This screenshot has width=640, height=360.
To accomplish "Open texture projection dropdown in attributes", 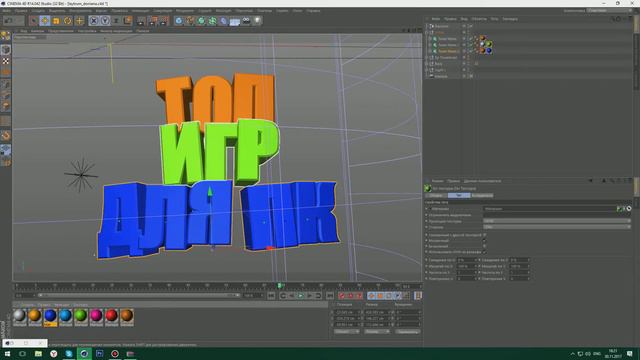I will [557, 221].
